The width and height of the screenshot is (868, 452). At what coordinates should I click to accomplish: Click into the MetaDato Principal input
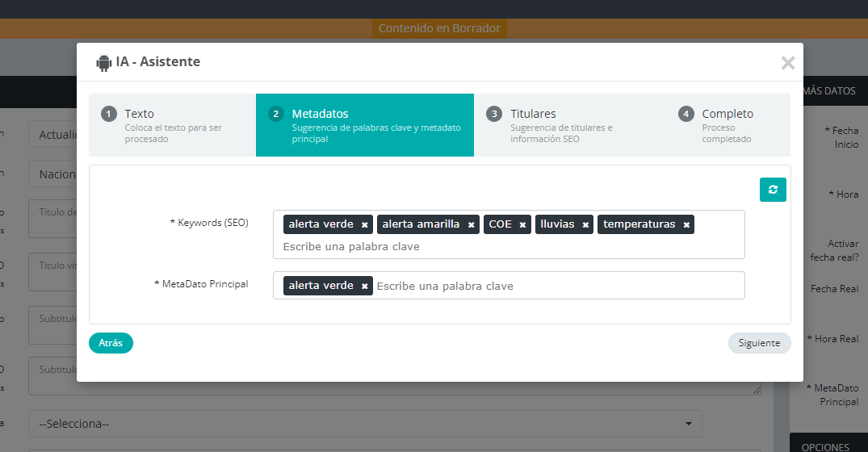click(557, 287)
